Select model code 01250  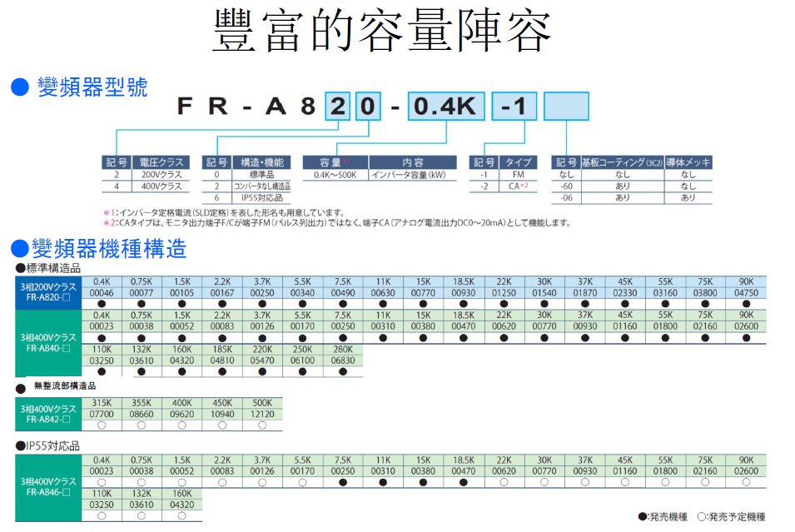click(504, 293)
